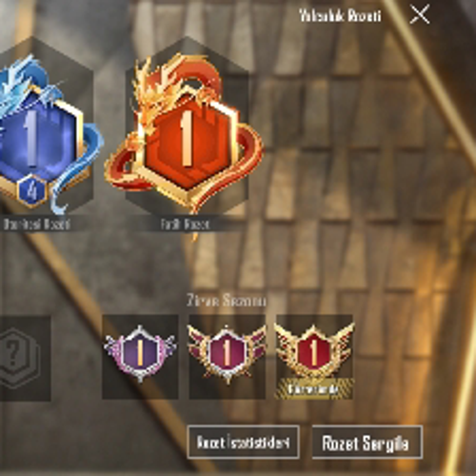Open Rozet İstatistikleri
This screenshot has height=476, width=476.
pos(243,442)
